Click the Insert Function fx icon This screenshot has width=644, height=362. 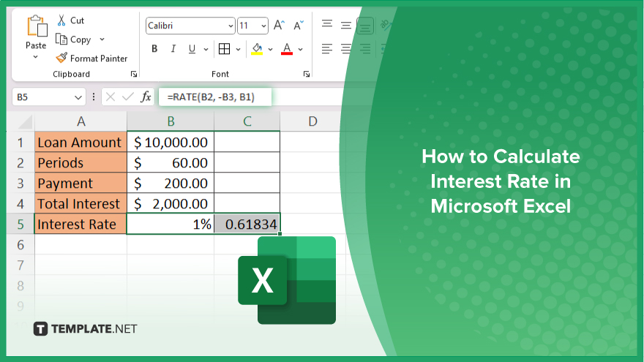tap(146, 97)
